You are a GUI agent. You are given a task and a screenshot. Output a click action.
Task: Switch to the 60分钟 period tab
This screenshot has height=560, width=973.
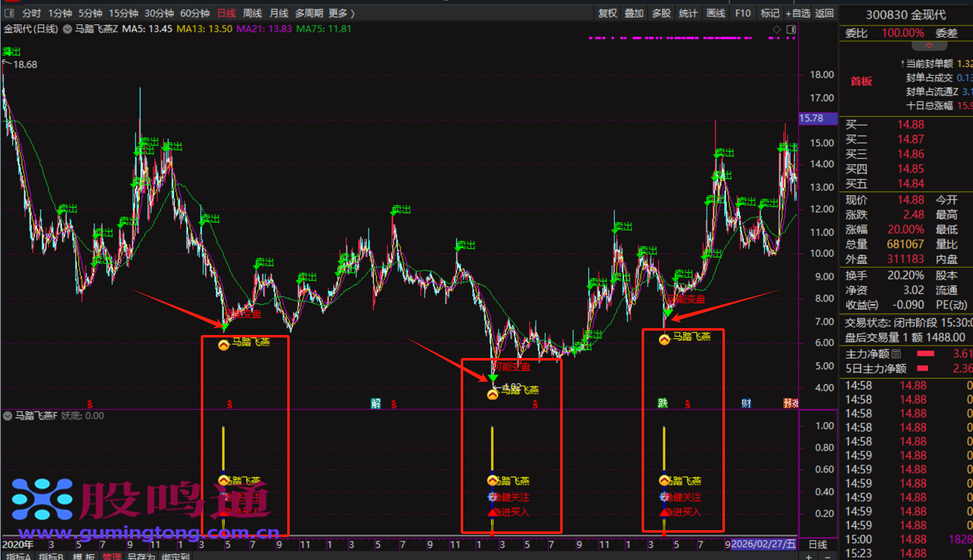(x=195, y=13)
